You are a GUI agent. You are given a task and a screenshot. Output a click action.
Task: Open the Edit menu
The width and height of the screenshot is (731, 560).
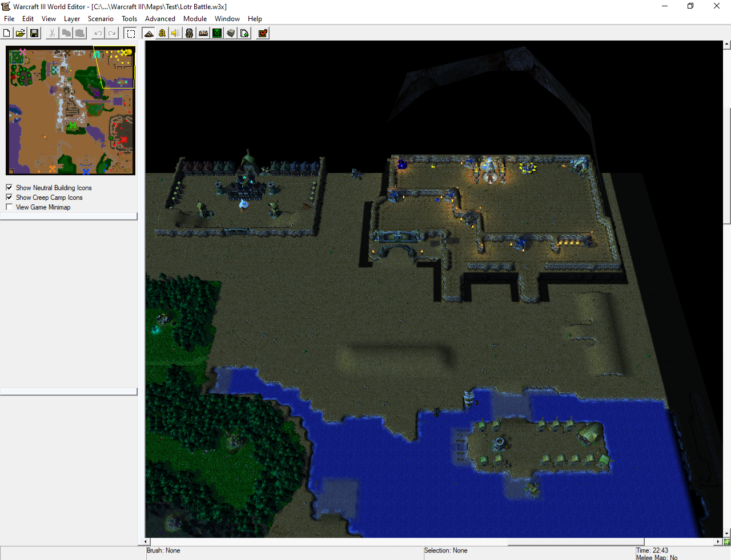28,19
